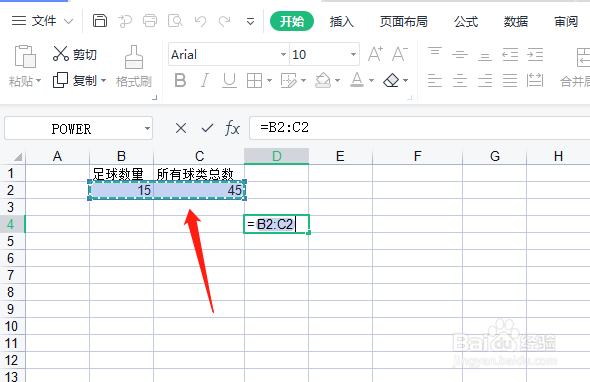Switch to the 审阅 tab
Image resolution: width=590 pixels, height=382 pixels.
566,21
